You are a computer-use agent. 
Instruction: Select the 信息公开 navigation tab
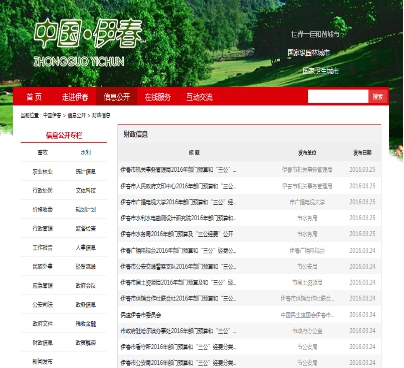point(116,97)
